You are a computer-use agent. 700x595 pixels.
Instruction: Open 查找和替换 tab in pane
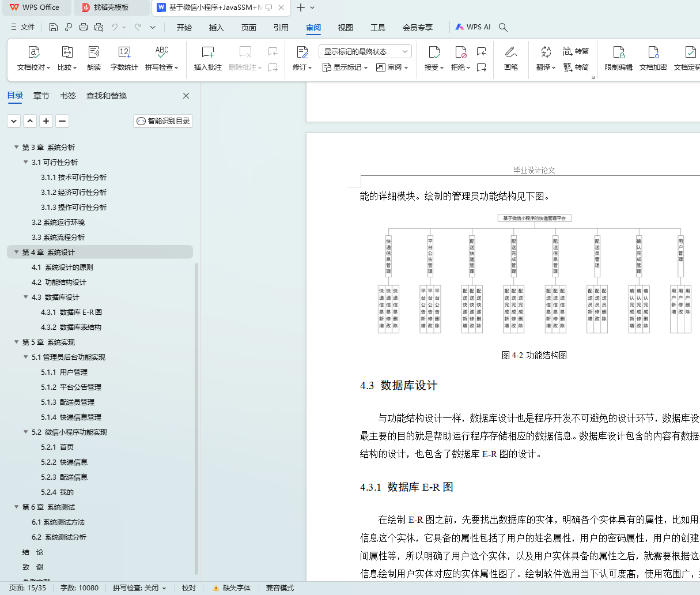click(107, 96)
